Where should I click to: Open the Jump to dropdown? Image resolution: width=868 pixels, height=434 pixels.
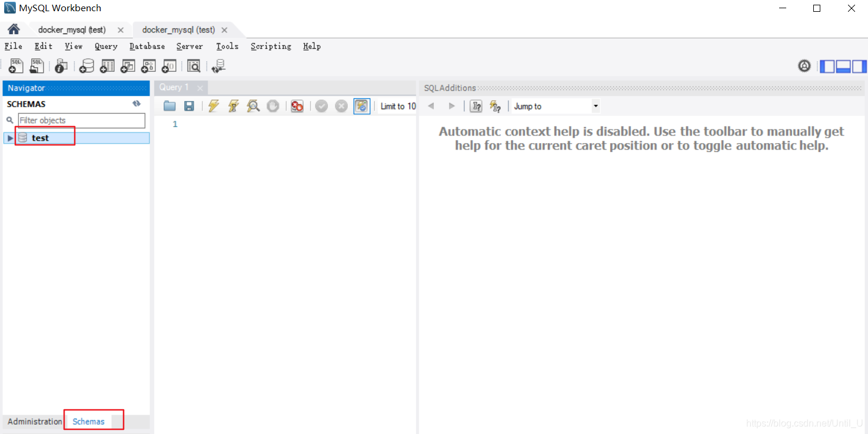[x=555, y=107]
